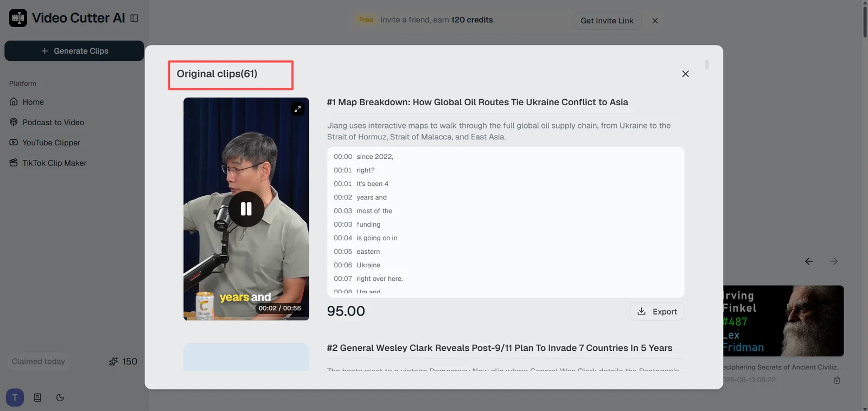Screen dimensions: 868x411
Task: Click the clip #2 video thumbnail placeholder
Action: [246, 357]
